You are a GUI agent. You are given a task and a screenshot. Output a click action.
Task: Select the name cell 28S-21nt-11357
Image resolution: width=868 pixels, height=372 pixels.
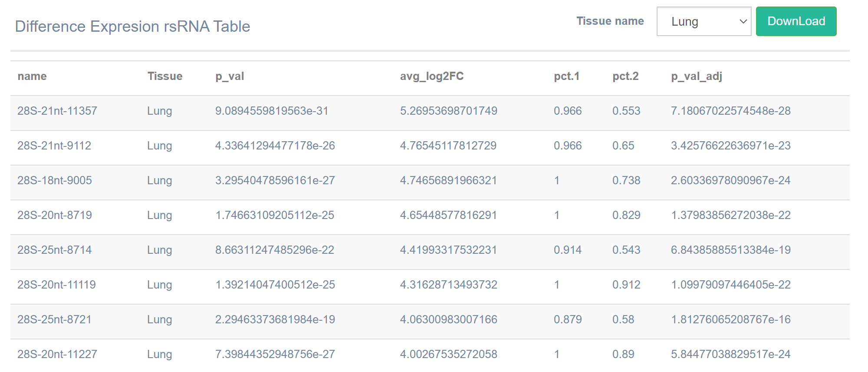click(57, 111)
